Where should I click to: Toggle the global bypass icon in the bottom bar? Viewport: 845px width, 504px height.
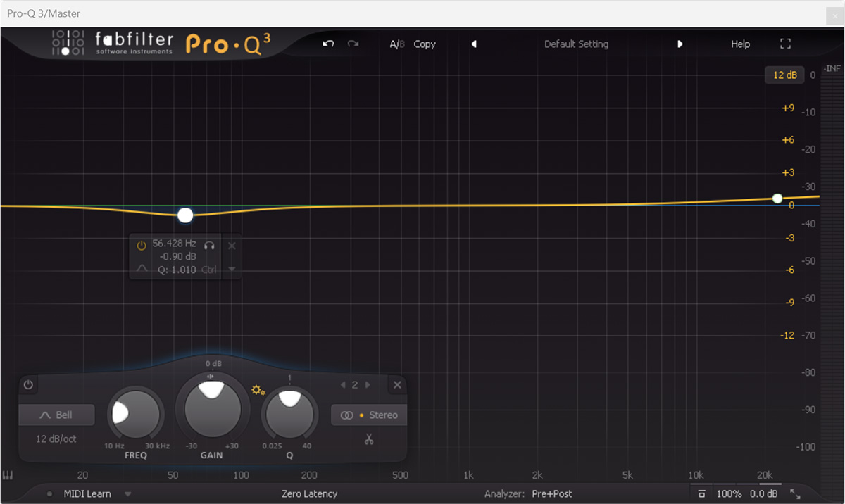click(x=701, y=494)
